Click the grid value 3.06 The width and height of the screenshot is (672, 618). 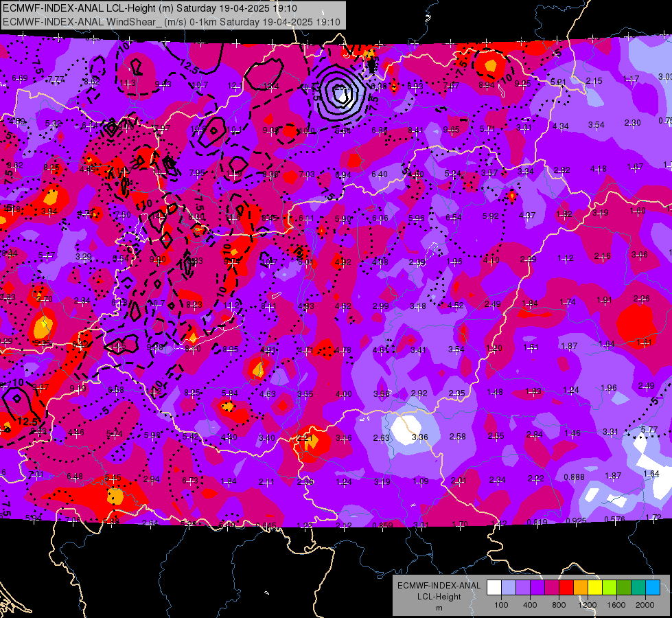tap(640, 255)
